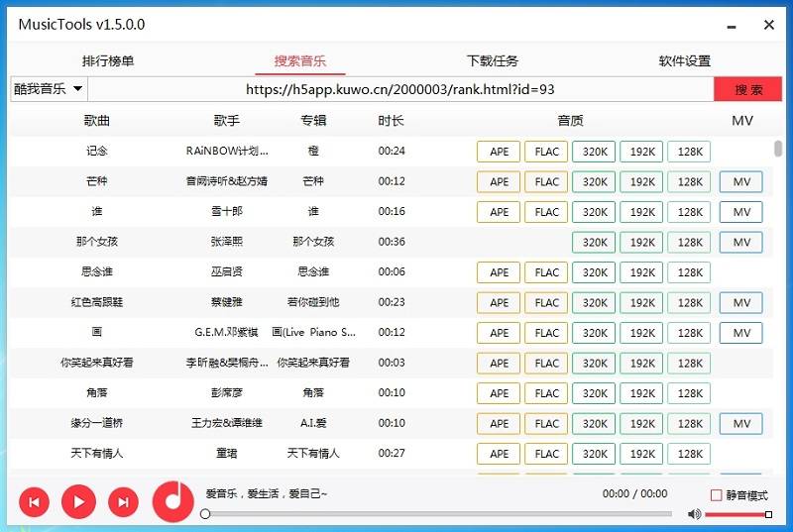Enable the 静音模式 checkbox

[717, 495]
